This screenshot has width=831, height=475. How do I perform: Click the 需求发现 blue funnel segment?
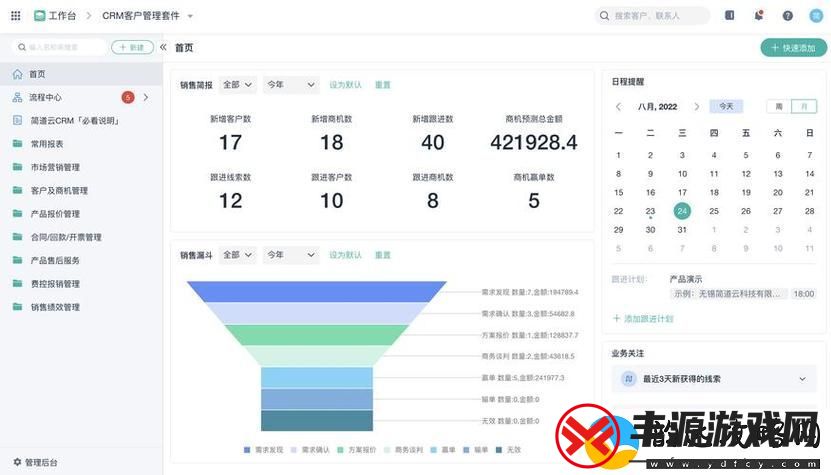316,292
